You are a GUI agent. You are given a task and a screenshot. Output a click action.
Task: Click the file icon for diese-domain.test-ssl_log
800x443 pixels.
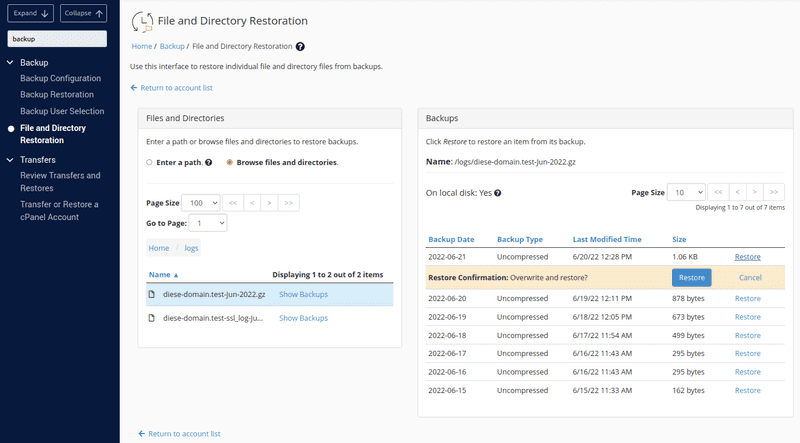(152, 318)
